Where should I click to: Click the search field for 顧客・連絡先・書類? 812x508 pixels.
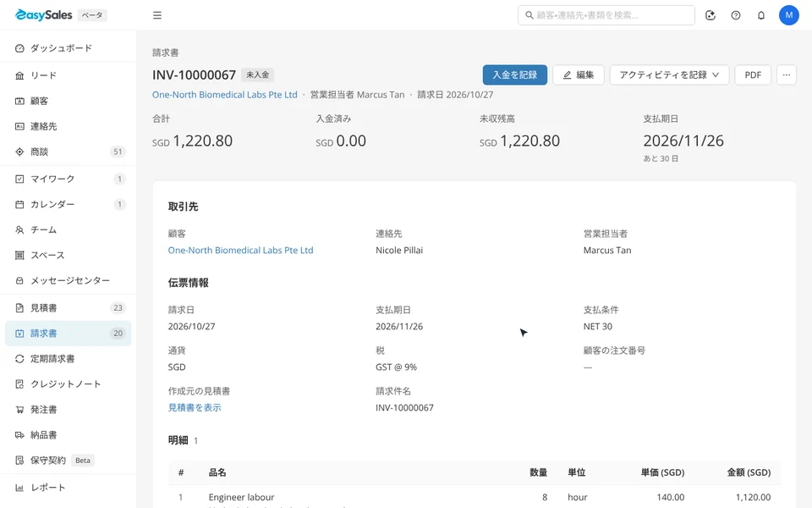(606, 15)
